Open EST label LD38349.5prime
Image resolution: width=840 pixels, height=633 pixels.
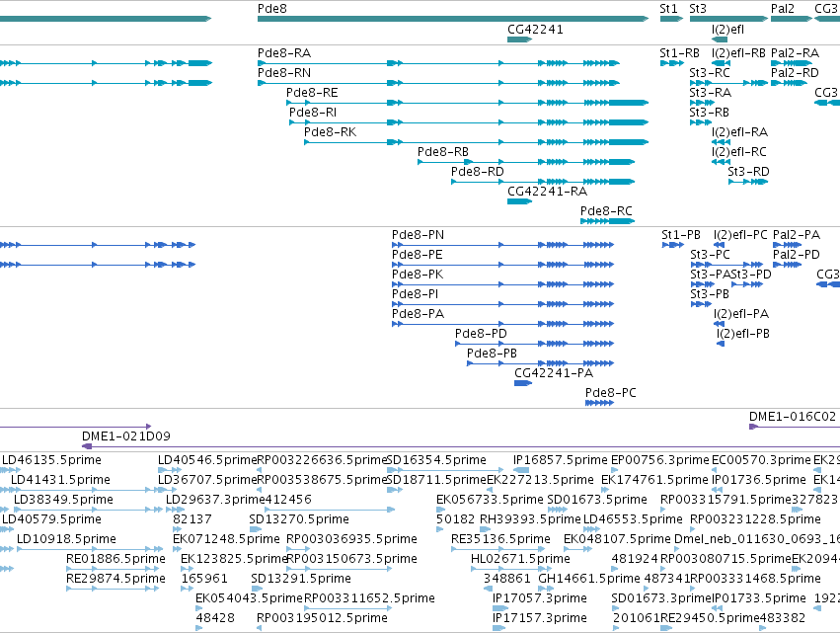coord(63,500)
